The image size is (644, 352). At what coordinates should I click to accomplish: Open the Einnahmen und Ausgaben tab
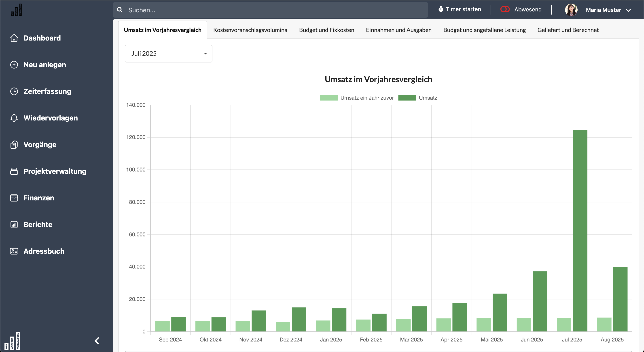click(x=398, y=30)
